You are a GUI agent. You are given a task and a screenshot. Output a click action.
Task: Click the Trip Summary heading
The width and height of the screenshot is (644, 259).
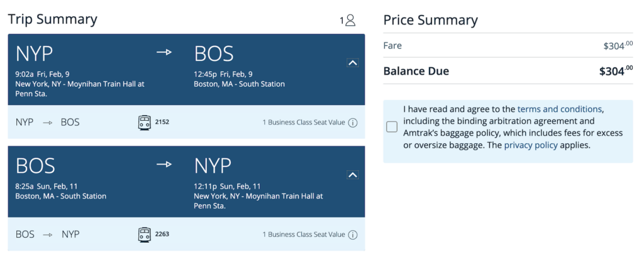click(53, 19)
